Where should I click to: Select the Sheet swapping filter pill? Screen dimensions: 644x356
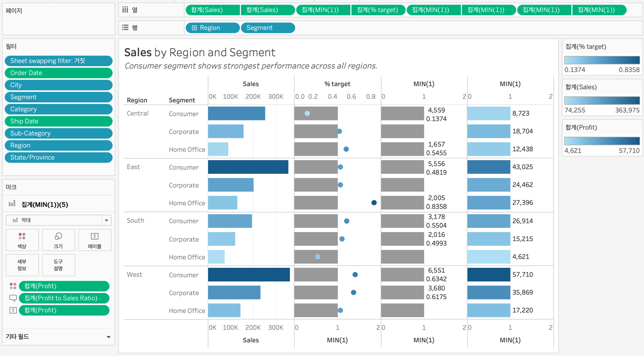tap(58, 61)
